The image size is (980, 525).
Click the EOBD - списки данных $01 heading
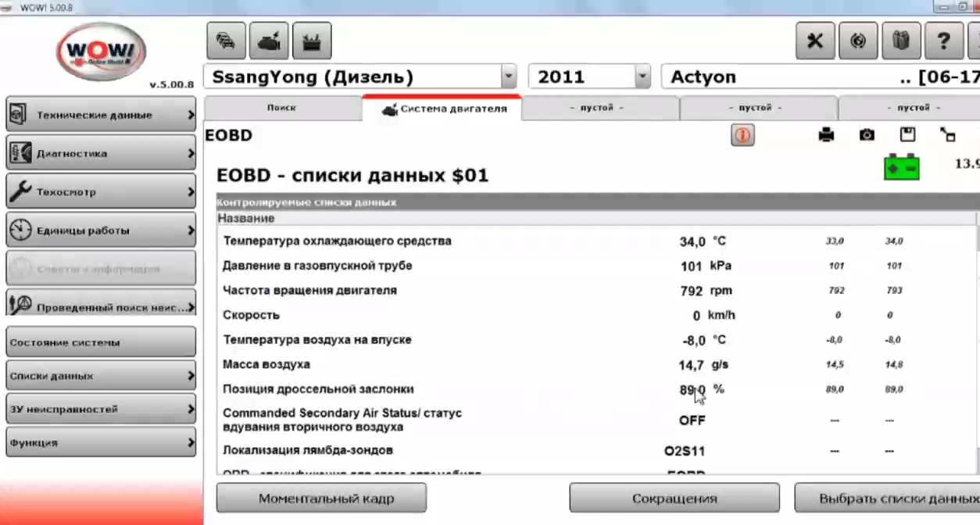click(352, 175)
